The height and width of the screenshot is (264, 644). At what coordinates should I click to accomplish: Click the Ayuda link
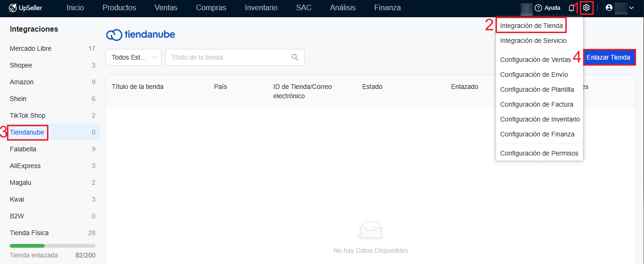(552, 8)
